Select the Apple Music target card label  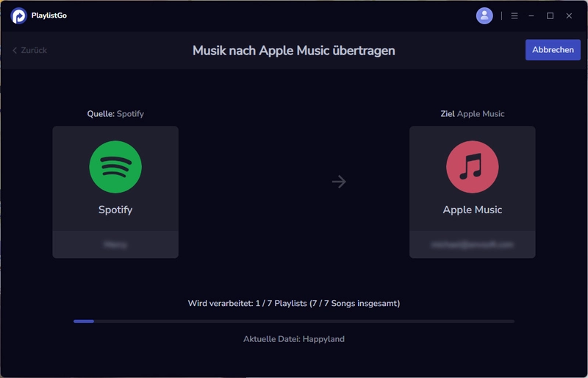pos(472,210)
